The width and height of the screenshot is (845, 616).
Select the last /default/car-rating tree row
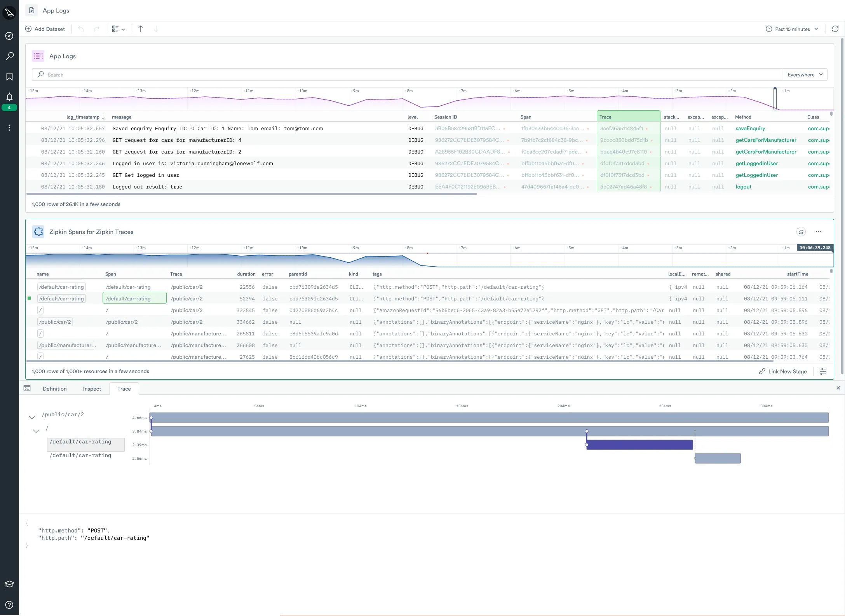(x=80, y=455)
